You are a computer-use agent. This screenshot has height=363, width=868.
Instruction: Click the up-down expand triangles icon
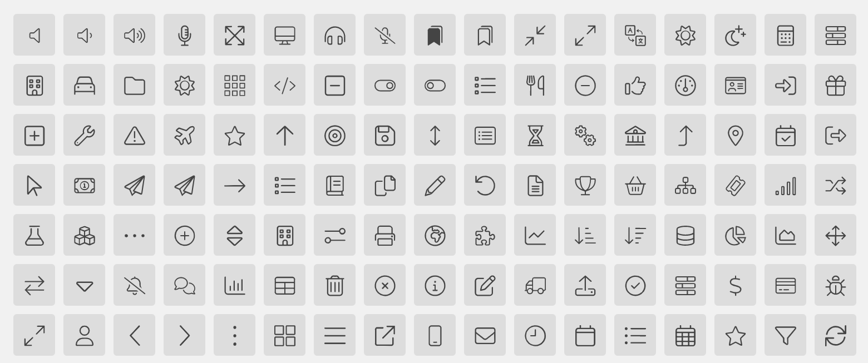coord(235,235)
